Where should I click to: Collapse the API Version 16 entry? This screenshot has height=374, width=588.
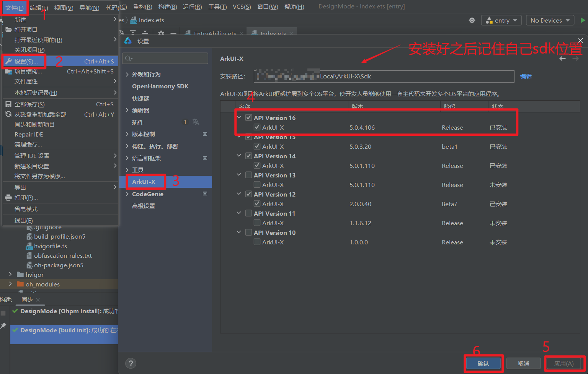click(x=238, y=117)
